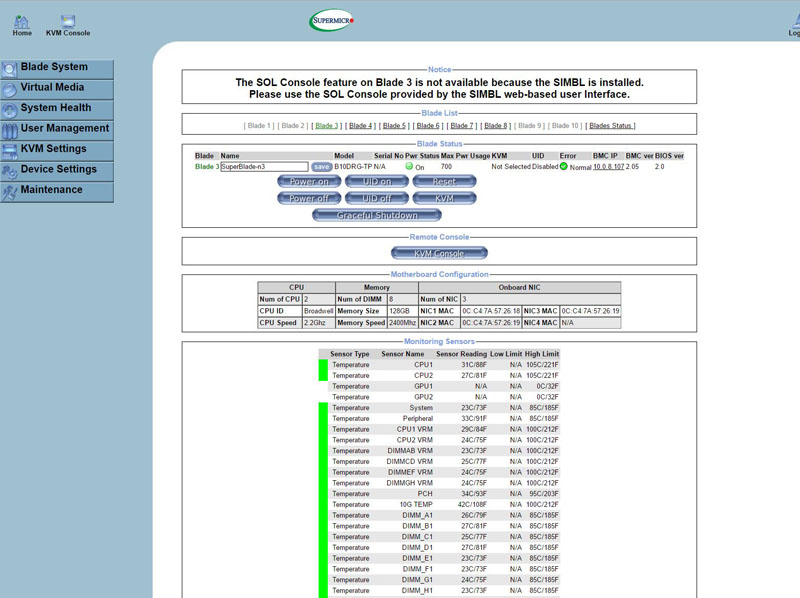Click the Reset button
Viewport: 800px width, 598px height.
click(444, 182)
